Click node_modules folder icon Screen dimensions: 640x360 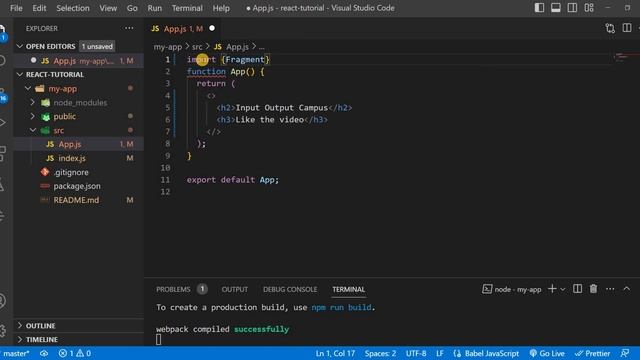45,102
